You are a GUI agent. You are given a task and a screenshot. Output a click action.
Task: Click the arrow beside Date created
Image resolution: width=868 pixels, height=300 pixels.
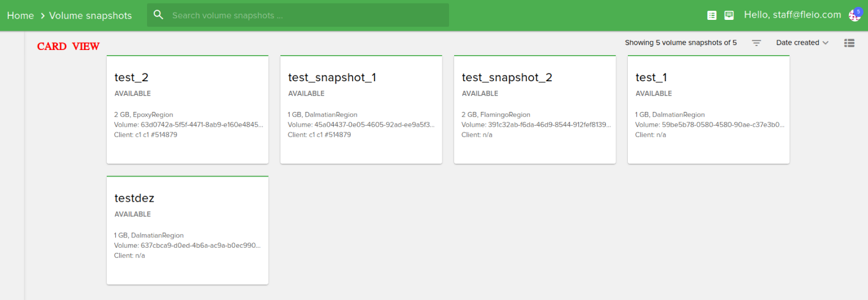click(x=825, y=43)
